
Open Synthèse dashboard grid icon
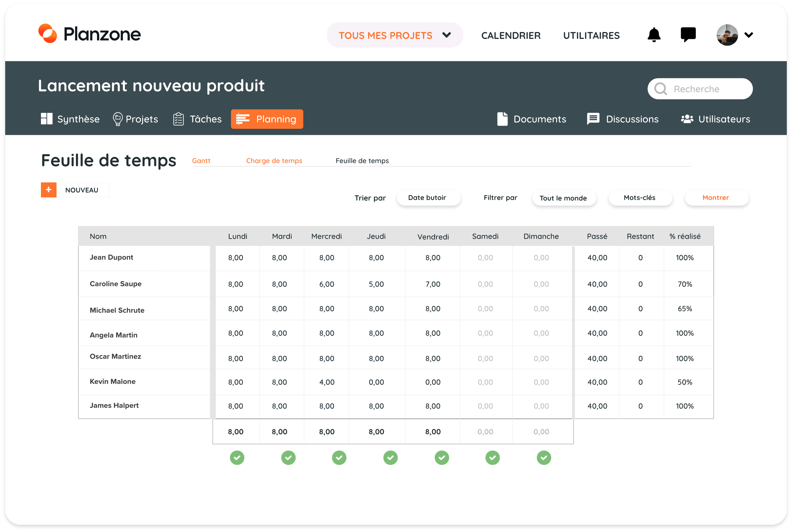[47, 119]
